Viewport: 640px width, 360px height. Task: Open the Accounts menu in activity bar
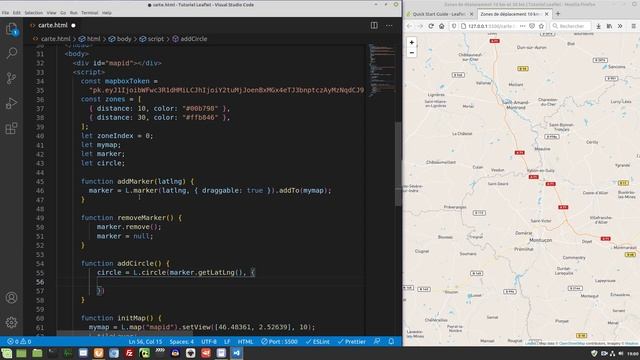11,298
